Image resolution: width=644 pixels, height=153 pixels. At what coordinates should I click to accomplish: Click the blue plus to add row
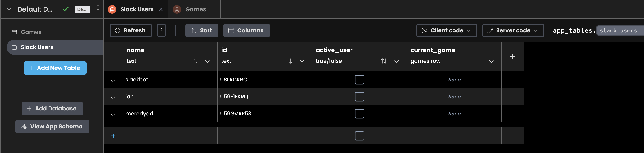[113, 136]
